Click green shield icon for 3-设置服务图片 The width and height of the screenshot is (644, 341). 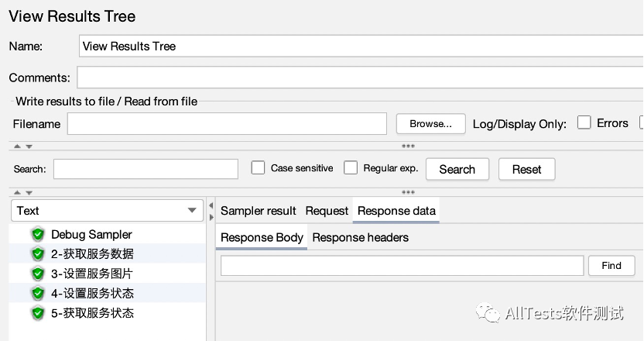tap(38, 274)
